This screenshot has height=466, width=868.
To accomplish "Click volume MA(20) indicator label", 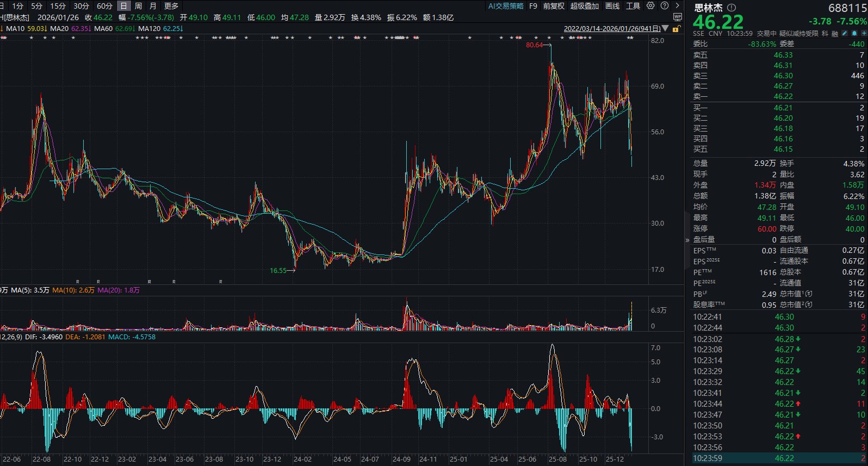I will 119,290.
